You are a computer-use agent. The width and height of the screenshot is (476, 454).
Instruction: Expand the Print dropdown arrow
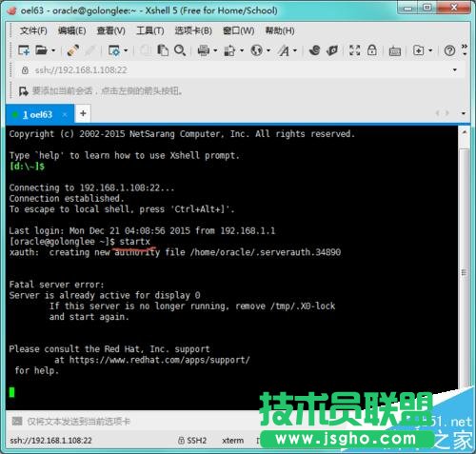215,50
